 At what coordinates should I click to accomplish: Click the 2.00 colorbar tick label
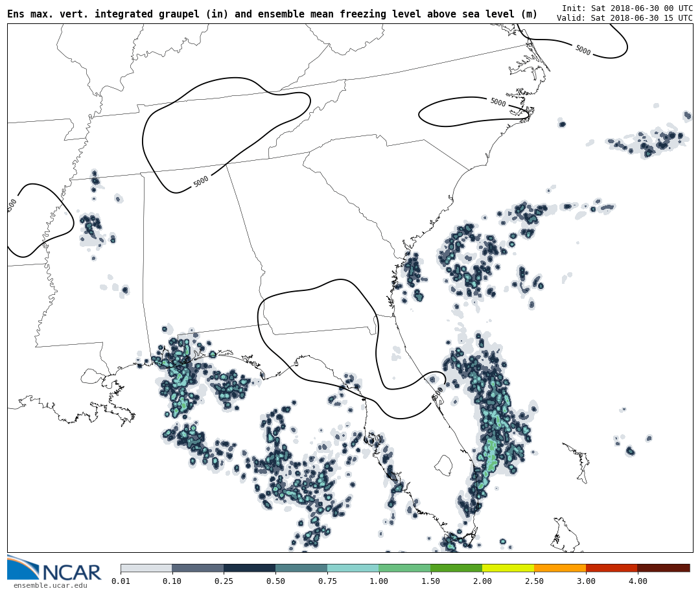482,581
